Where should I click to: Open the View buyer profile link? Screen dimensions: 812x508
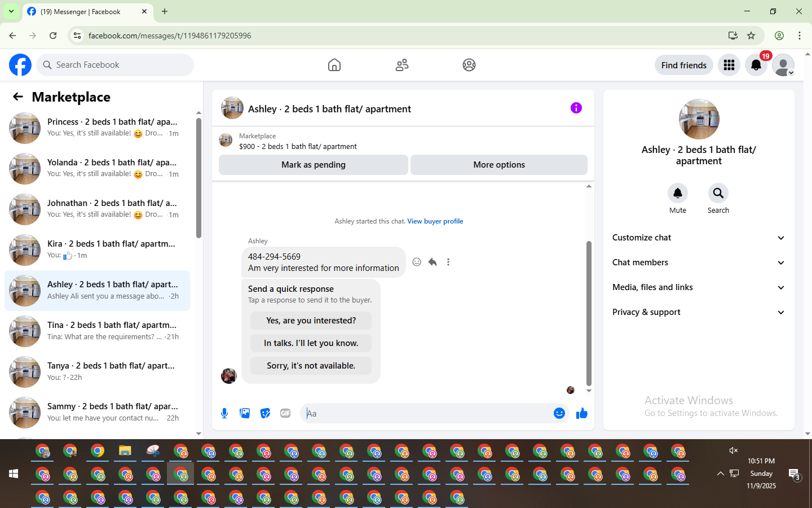click(x=435, y=221)
